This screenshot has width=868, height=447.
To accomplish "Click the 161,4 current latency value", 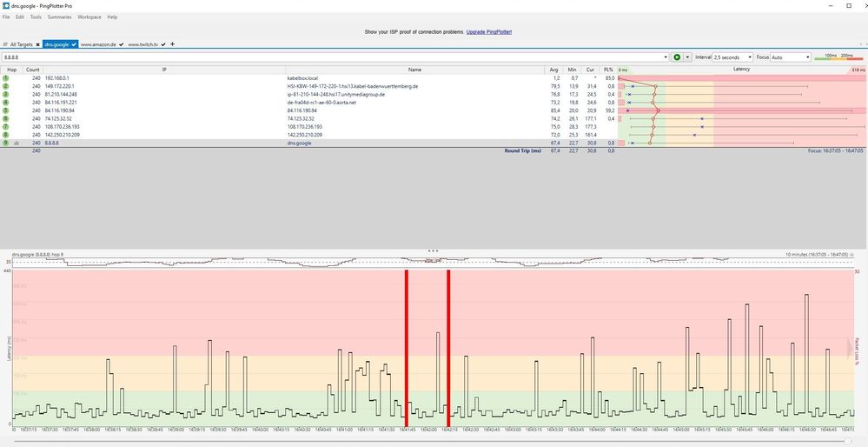I will coord(591,135).
